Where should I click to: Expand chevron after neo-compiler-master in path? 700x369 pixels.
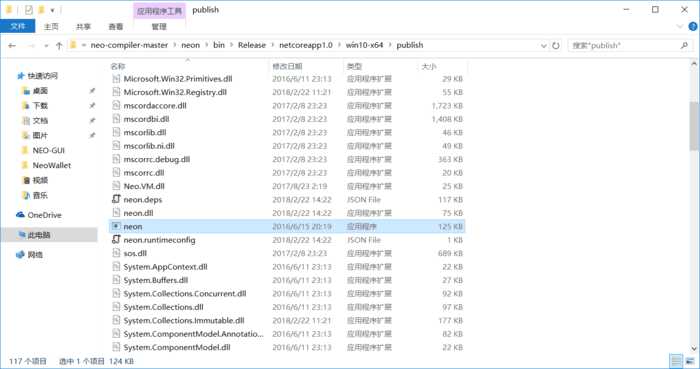click(x=175, y=46)
